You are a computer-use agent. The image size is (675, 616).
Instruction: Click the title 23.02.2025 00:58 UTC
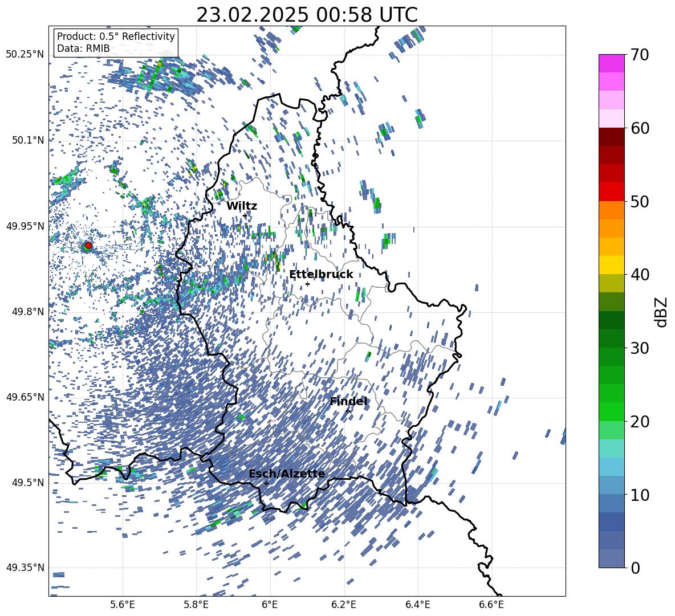307,15
